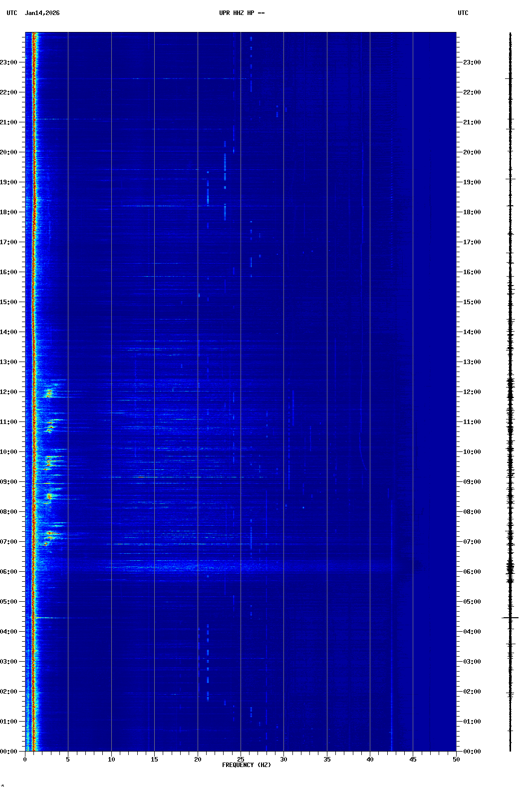Click the UTC label at top right
The image size is (532, 791).
click(463, 13)
